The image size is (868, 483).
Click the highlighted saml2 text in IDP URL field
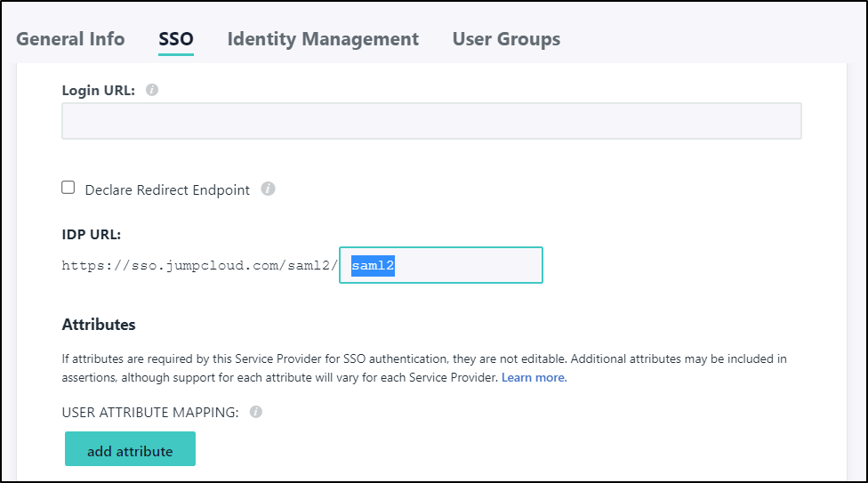373,265
